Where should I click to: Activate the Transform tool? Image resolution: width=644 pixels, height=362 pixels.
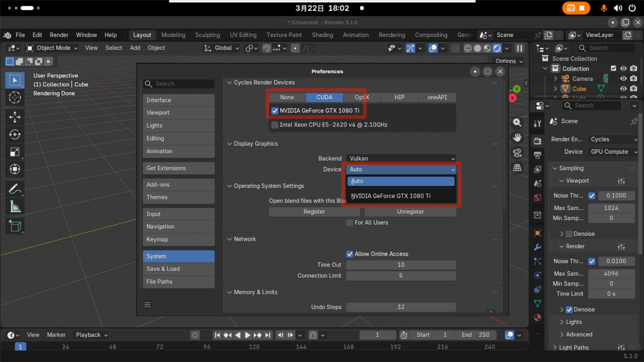[15, 169]
